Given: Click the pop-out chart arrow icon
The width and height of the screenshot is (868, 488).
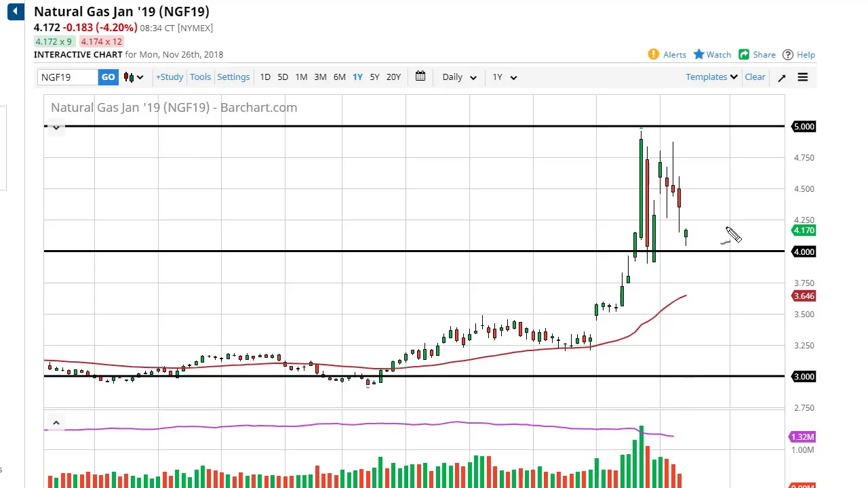Looking at the screenshot, I should [x=781, y=77].
